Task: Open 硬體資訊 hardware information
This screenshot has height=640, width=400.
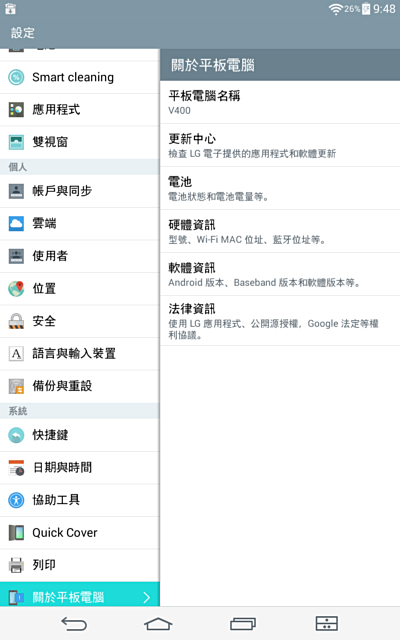Action: pyautogui.click(x=280, y=231)
